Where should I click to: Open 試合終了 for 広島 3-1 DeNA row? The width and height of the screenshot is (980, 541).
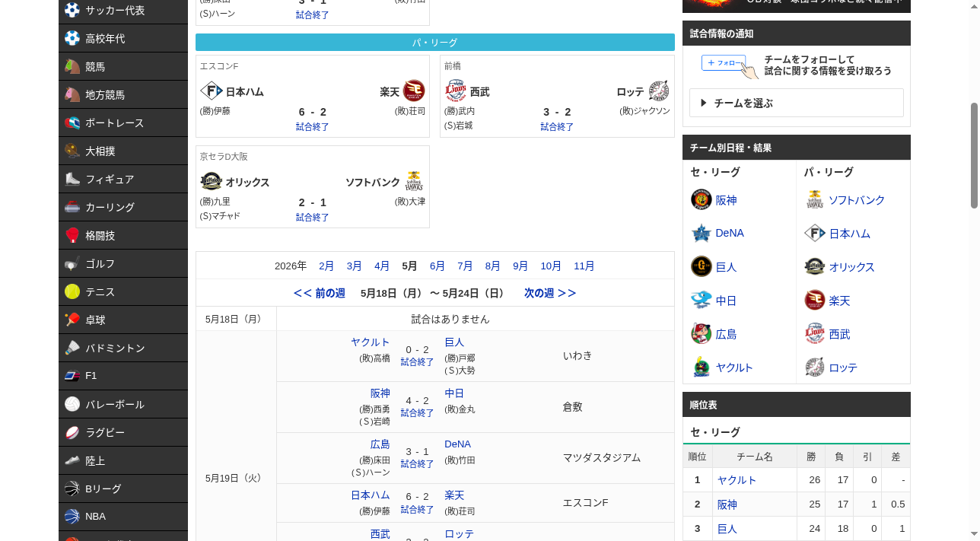coord(417,463)
